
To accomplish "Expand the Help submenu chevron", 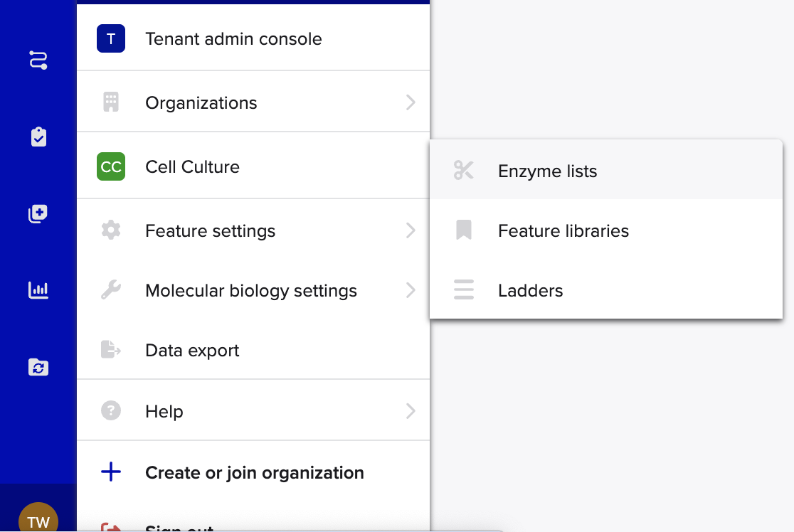I will pyautogui.click(x=411, y=411).
